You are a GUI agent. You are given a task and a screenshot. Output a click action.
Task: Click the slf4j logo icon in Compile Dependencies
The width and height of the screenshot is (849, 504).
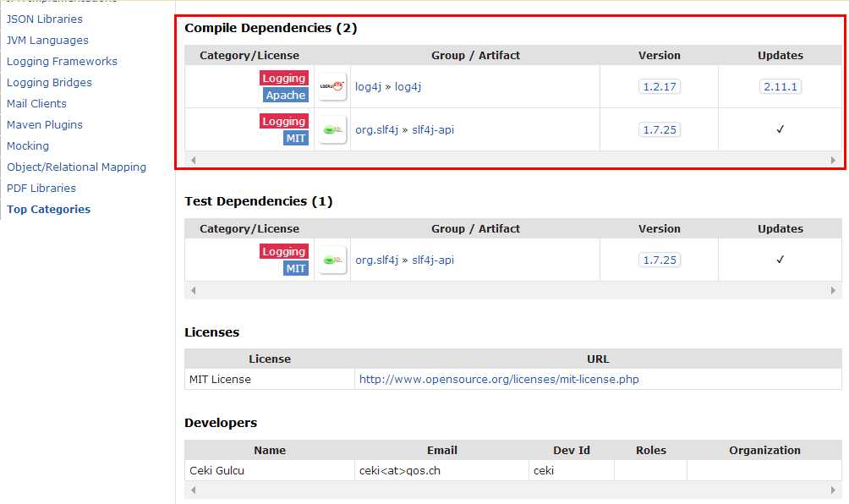point(332,129)
